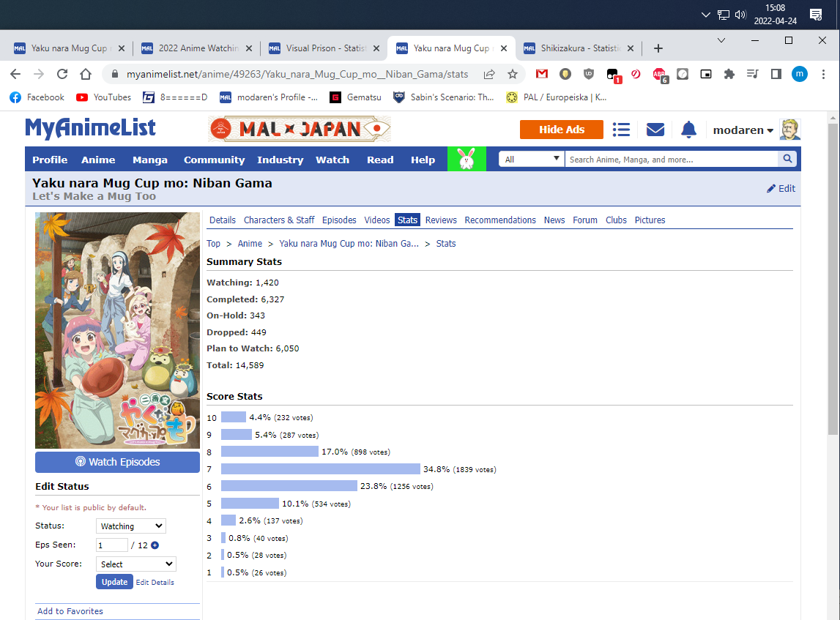The width and height of the screenshot is (840, 620).
Task: Click the page vertical scrollbar
Action: (833, 278)
